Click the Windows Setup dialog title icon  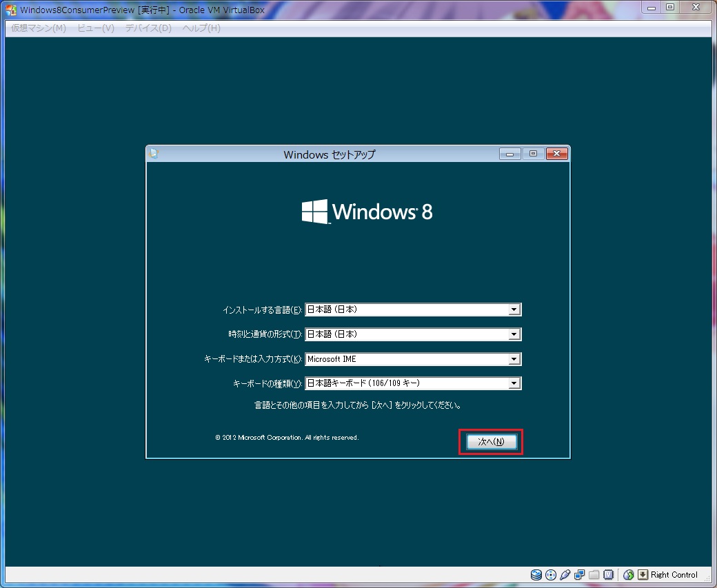[x=153, y=154]
